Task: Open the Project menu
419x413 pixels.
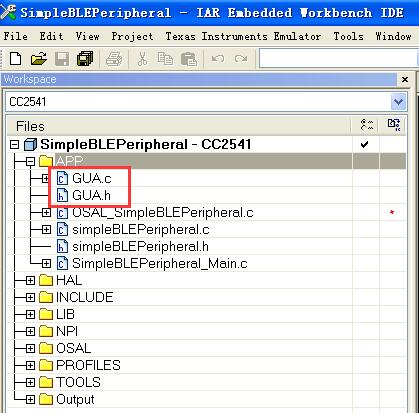Action: coord(132,36)
